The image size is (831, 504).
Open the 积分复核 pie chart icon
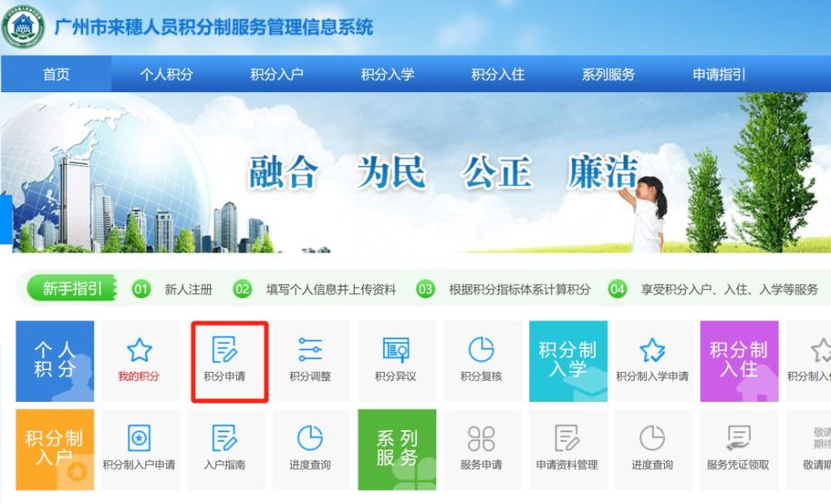pos(481,350)
